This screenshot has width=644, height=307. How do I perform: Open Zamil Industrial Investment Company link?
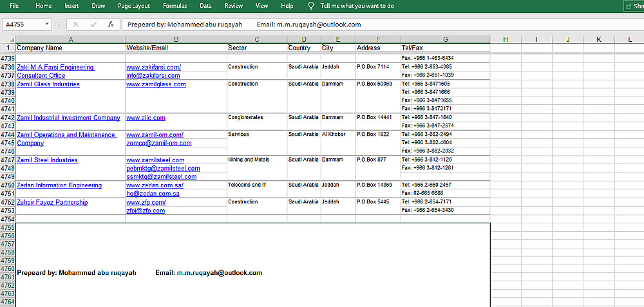click(x=69, y=118)
